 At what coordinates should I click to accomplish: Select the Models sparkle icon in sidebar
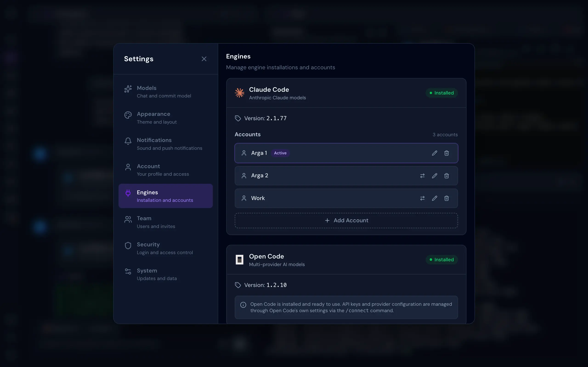pos(128,89)
